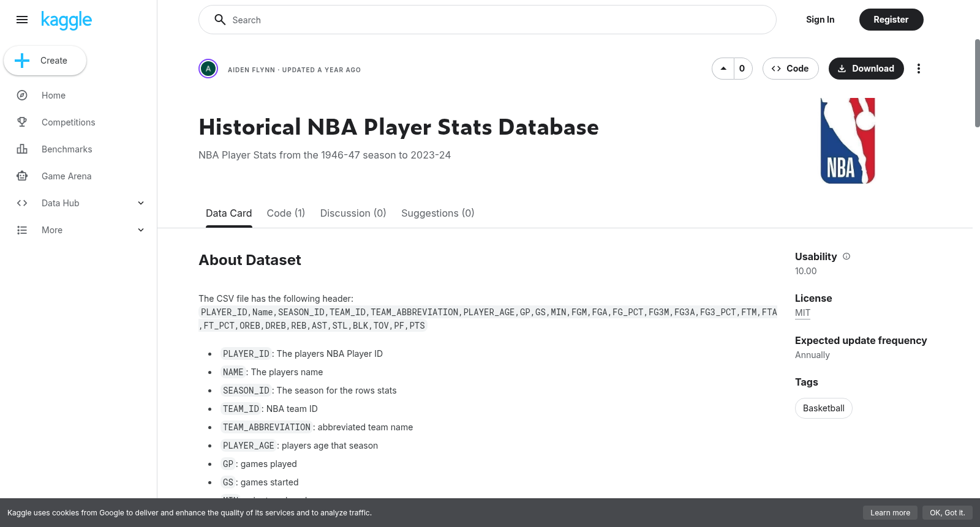Switch to the Data Card tab
Screen dimensions: 980x527
click(x=228, y=213)
